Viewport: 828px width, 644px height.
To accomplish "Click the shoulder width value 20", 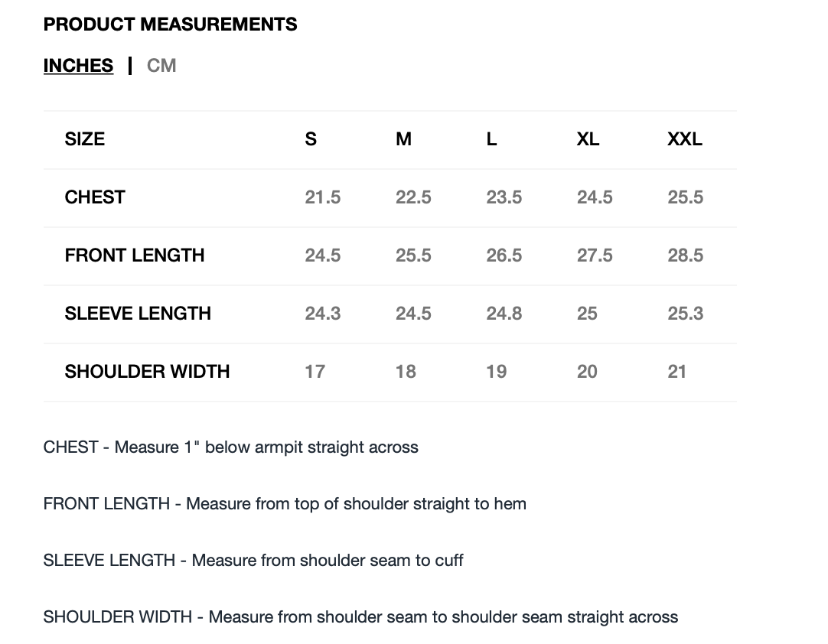I will (x=587, y=372).
